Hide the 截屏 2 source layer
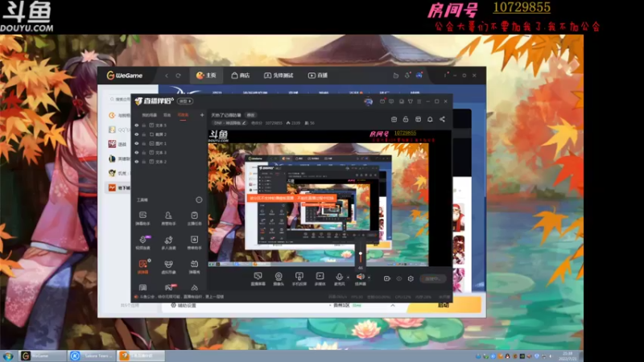Screen dimensions: 644x362 [137, 134]
